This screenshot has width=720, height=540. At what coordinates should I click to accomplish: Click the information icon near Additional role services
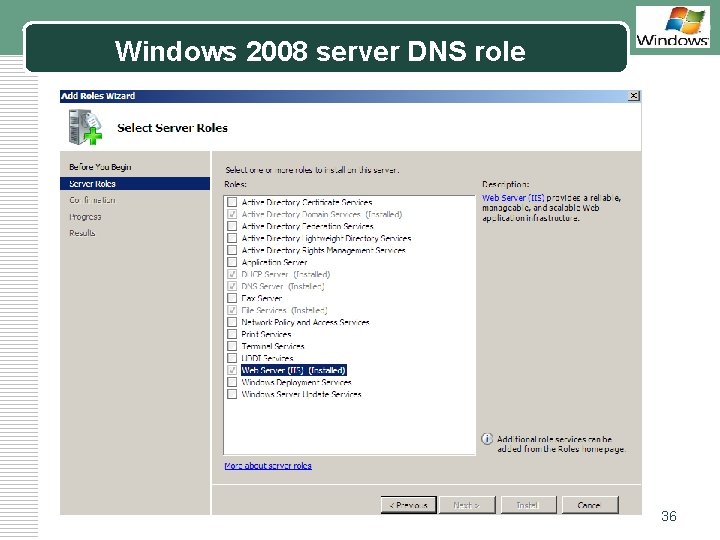(x=487, y=439)
